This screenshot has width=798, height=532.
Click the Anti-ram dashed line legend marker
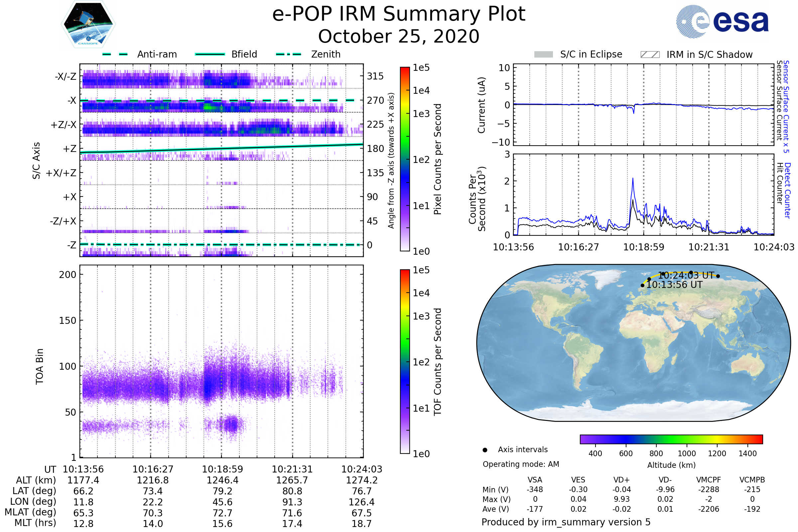pos(115,54)
